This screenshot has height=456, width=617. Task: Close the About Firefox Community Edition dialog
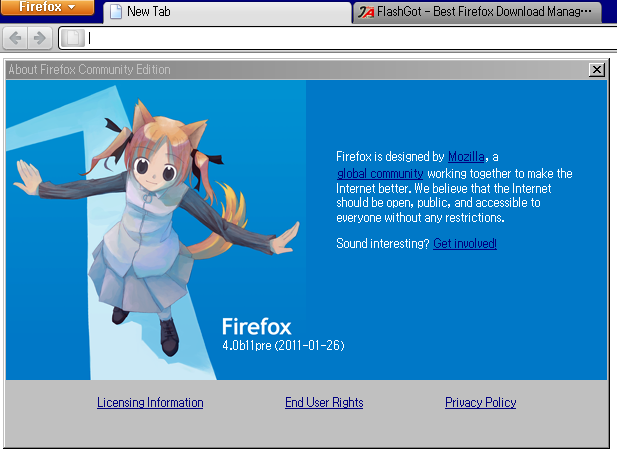(597, 70)
